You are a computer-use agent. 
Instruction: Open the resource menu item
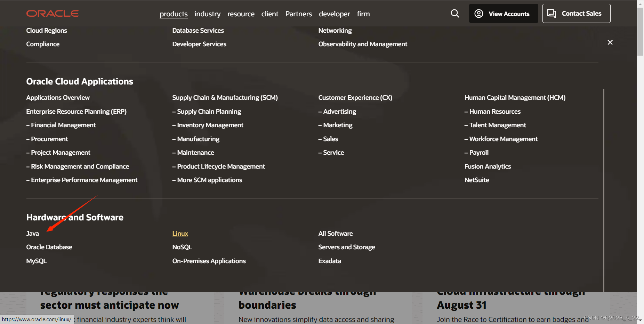coord(241,14)
